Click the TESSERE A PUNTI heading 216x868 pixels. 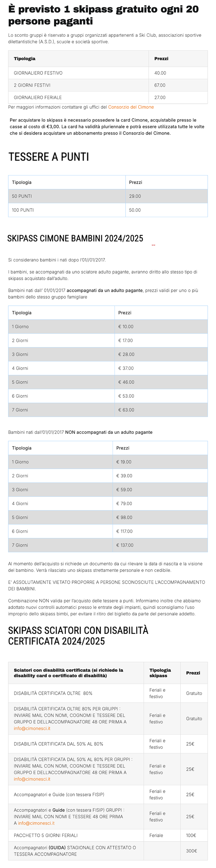click(49, 157)
